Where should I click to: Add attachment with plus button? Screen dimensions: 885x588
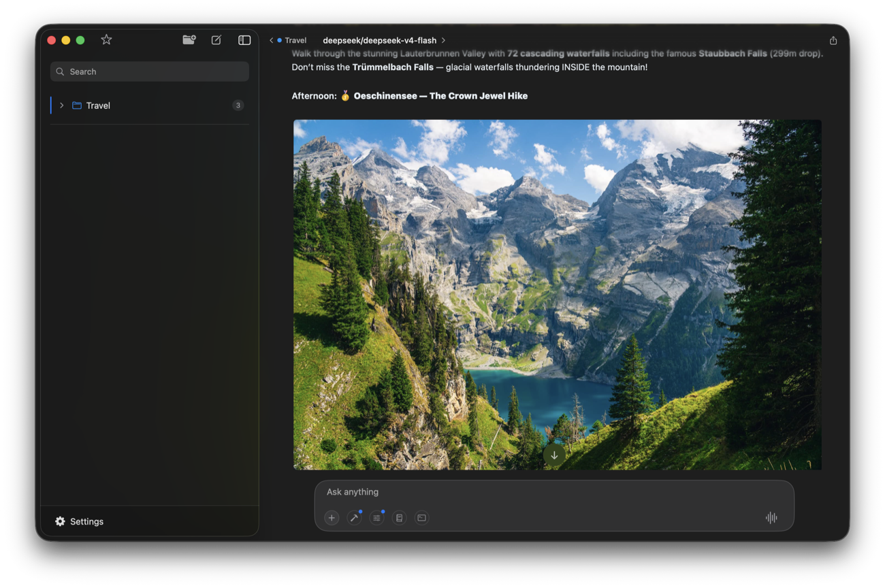click(332, 518)
